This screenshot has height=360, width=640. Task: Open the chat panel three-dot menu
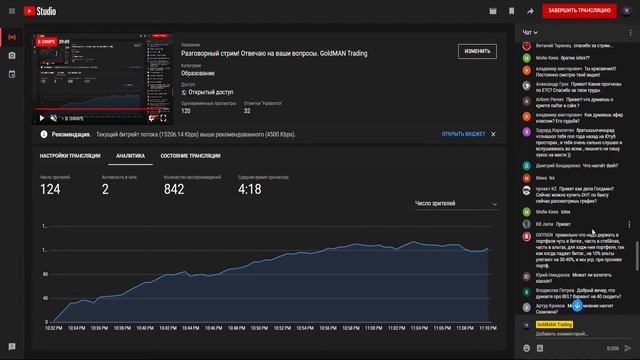[x=630, y=32]
